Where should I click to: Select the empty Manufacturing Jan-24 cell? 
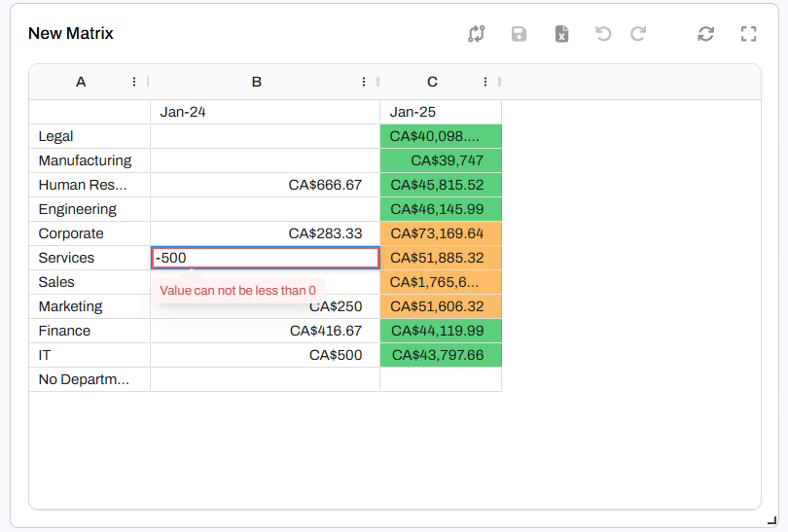click(265, 160)
